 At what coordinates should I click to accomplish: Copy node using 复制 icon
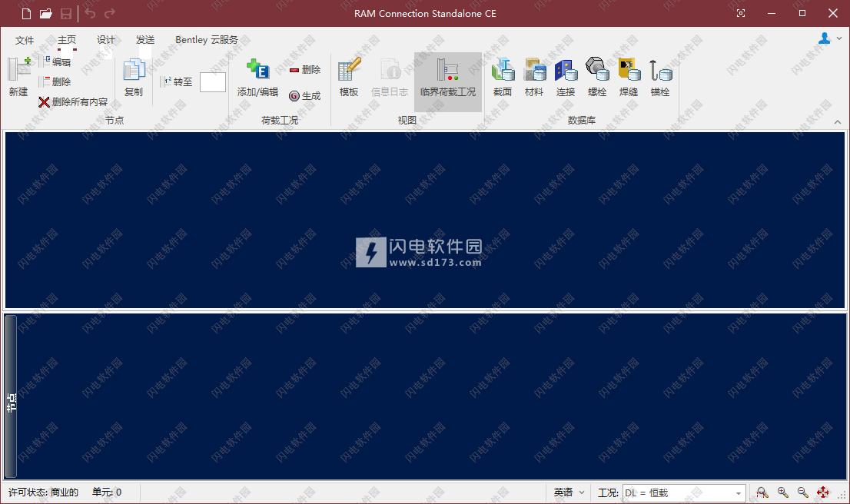coord(134,78)
